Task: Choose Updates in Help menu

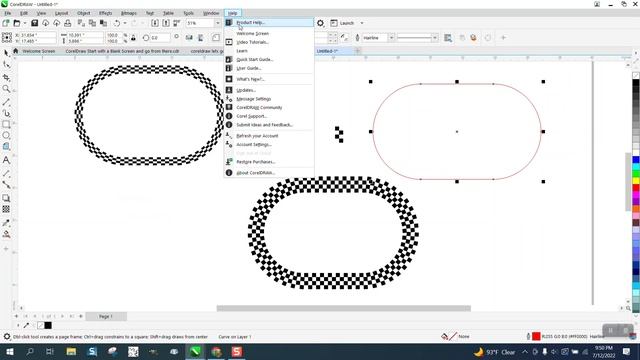Action: (269, 90)
